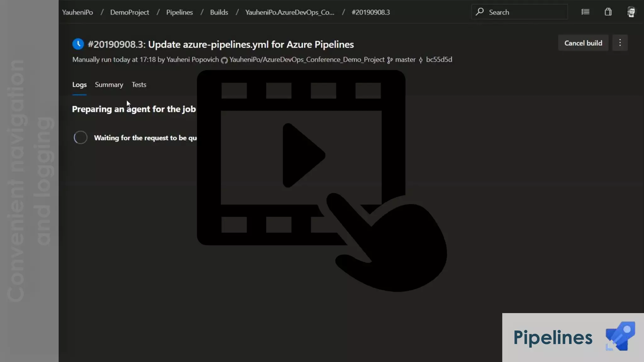The height and width of the screenshot is (362, 644).
Task: Focus the Search input field
Action: click(x=519, y=12)
